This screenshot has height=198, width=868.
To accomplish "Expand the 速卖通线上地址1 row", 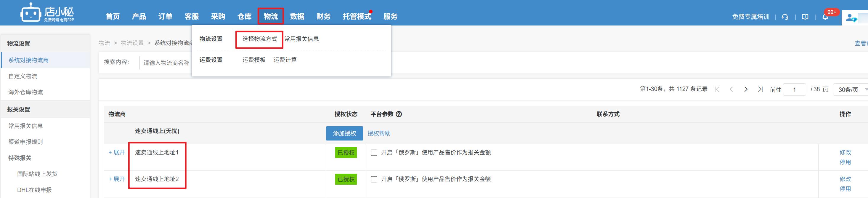I will pos(117,152).
